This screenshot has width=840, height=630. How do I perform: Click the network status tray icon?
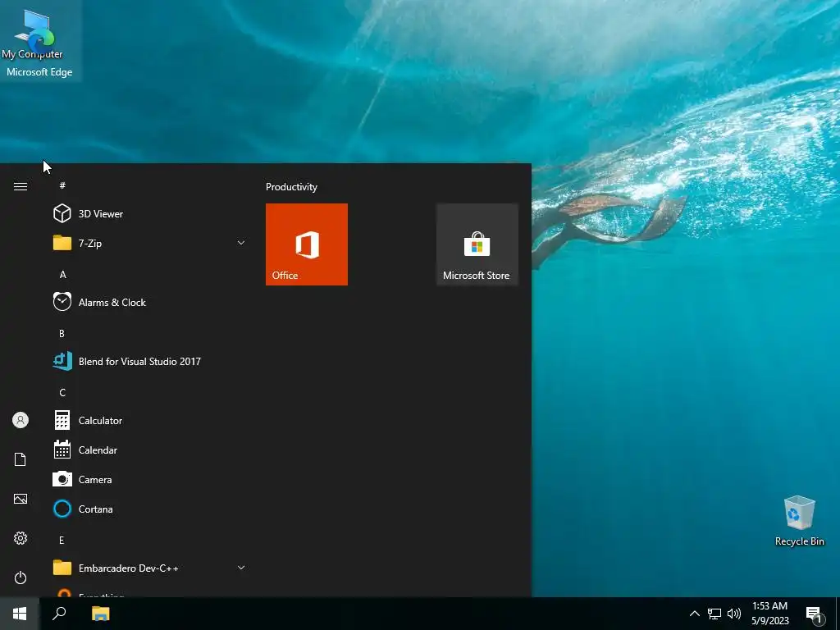pos(714,614)
